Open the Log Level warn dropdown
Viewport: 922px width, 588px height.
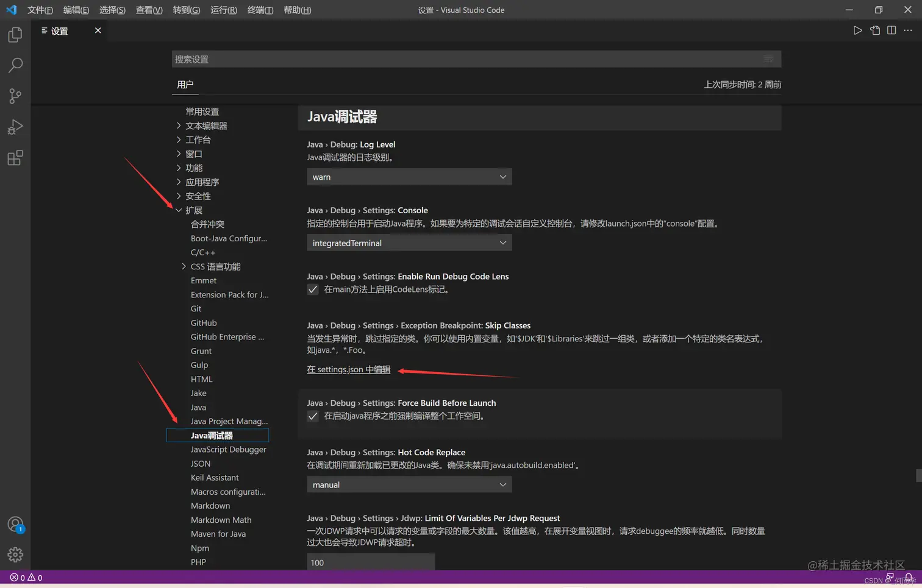click(x=409, y=177)
